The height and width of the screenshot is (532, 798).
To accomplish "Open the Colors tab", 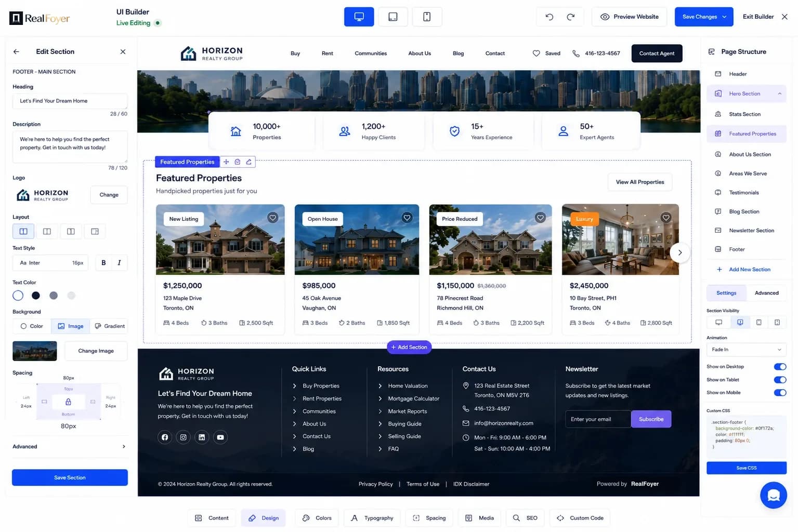I will pyautogui.click(x=317, y=518).
